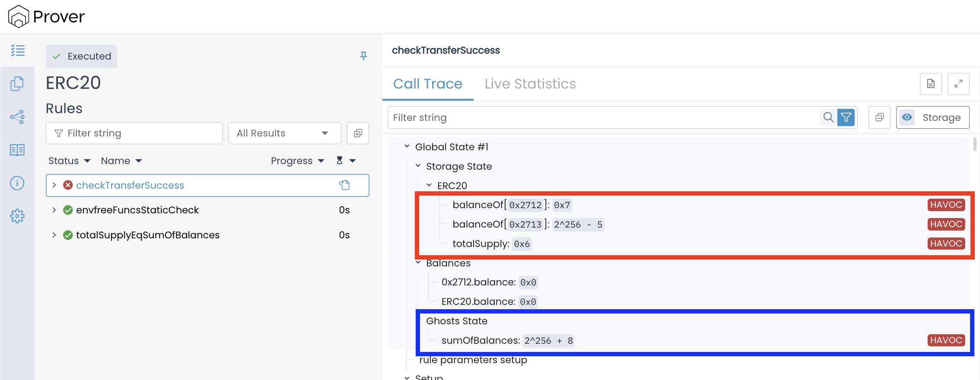Viewport: 980px width, 380px height.
Task: Click the files copy sidebar icon
Action: pyautogui.click(x=17, y=84)
